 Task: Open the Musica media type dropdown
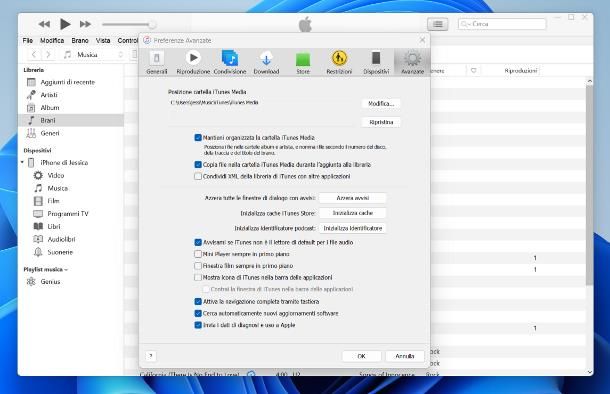pyautogui.click(x=93, y=54)
